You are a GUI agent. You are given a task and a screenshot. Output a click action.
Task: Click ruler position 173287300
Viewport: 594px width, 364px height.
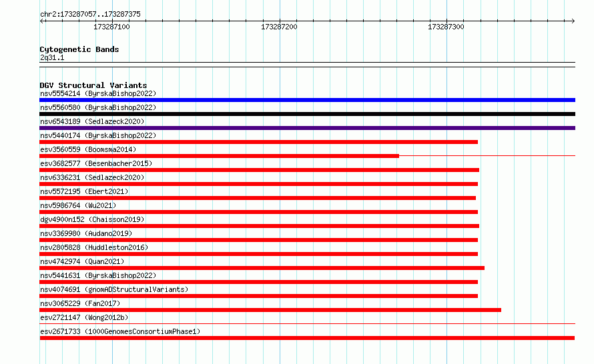[x=446, y=27]
